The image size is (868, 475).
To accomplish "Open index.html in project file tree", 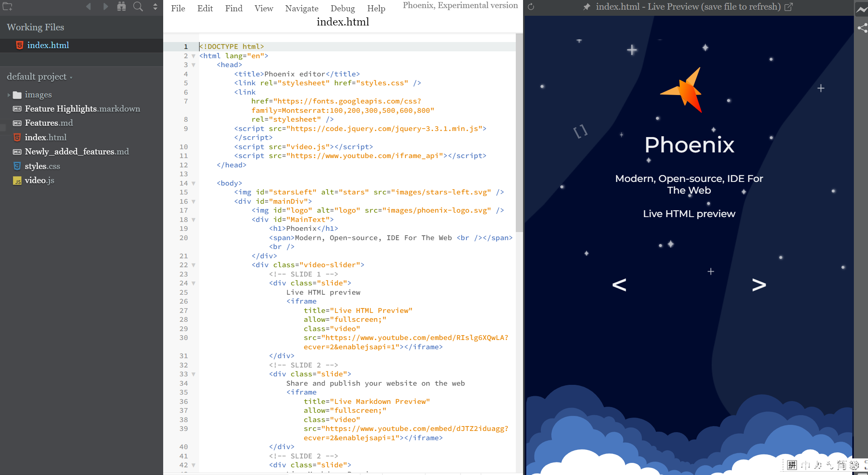I will (x=46, y=137).
